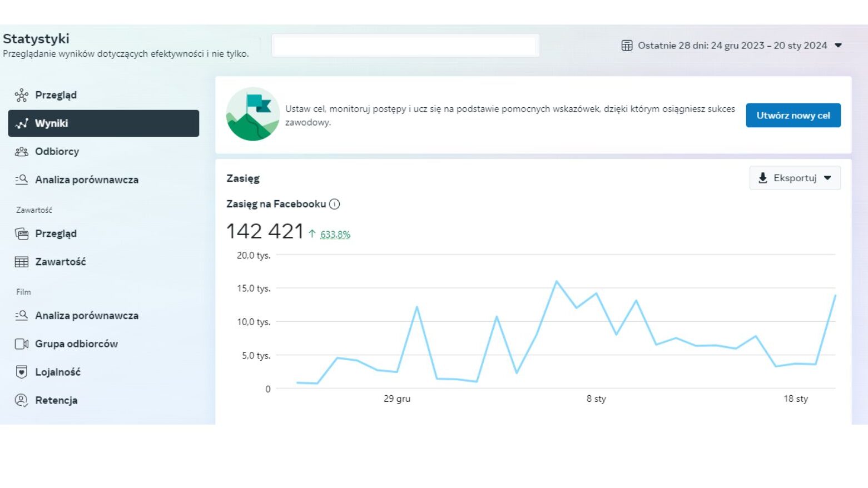Click the calendar icon beside date range

(x=627, y=46)
